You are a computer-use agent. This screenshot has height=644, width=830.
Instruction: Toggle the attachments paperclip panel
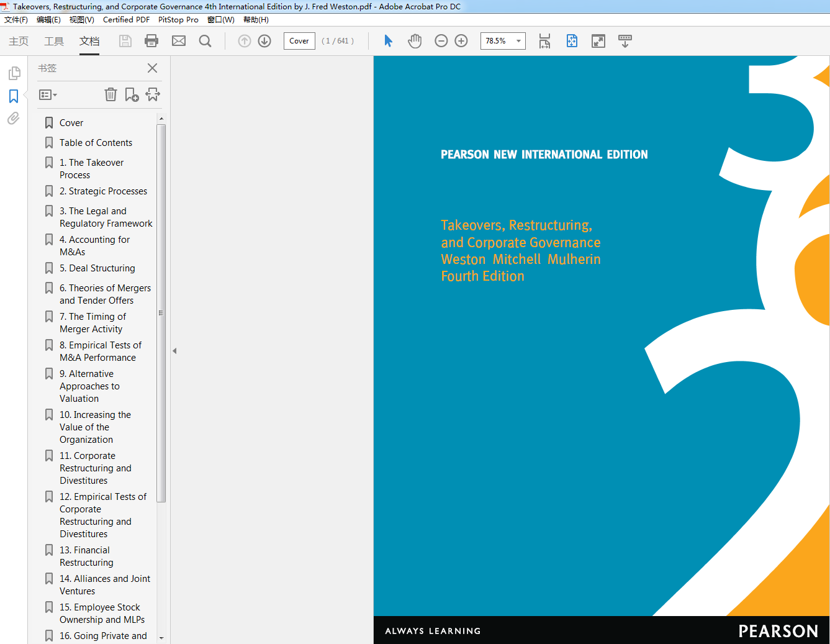[x=14, y=118]
